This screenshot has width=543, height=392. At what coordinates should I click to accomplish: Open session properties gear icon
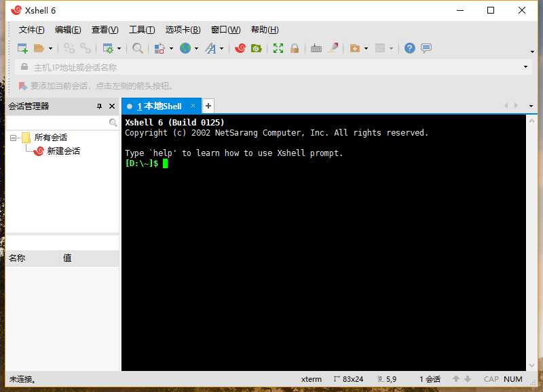(x=108, y=48)
